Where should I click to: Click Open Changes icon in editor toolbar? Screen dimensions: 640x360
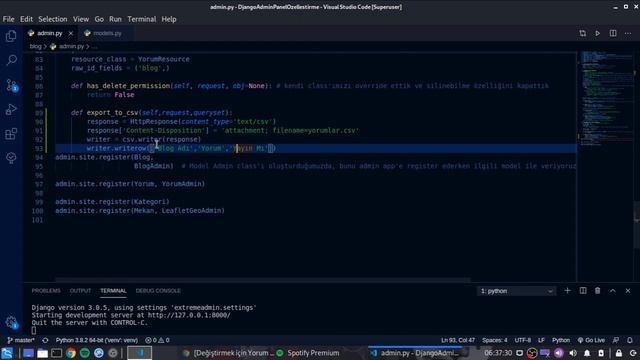pyautogui.click(x=582, y=33)
